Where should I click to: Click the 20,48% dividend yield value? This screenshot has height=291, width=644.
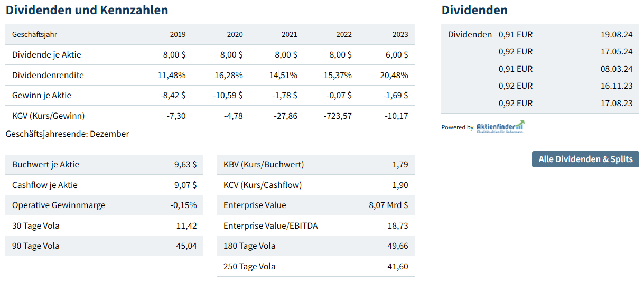tap(394, 75)
